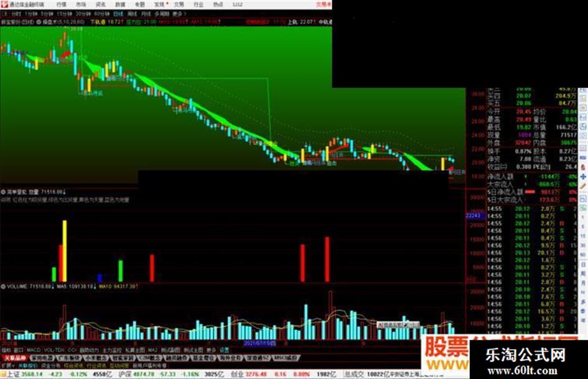Click the round icon beside the VOLUME label
Viewport: 588px width, 379px height.
click(x=3, y=286)
